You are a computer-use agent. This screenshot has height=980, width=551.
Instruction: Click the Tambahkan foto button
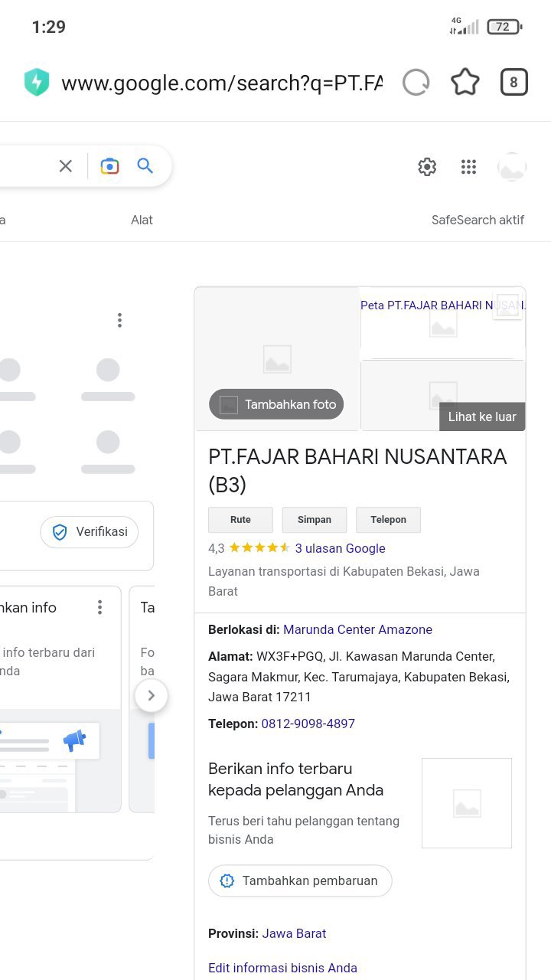[276, 404]
